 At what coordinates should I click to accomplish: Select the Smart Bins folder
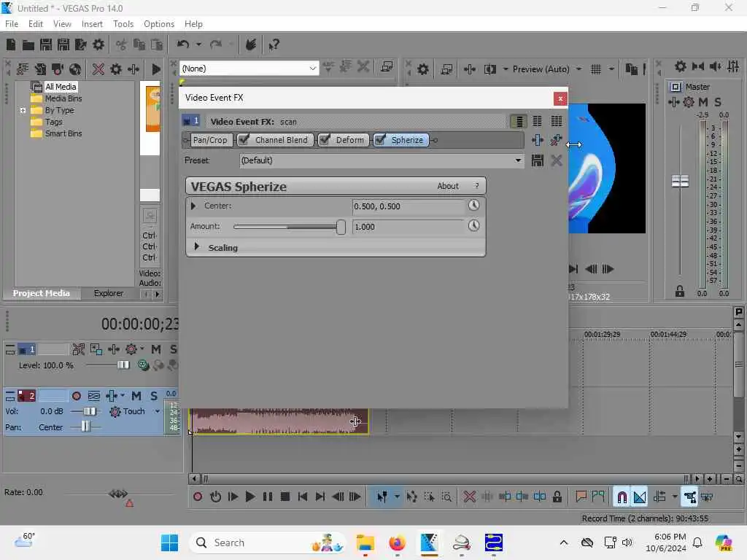[63, 133]
